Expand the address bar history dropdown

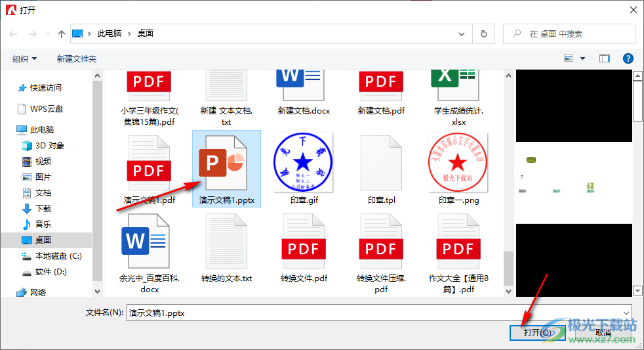462,33
